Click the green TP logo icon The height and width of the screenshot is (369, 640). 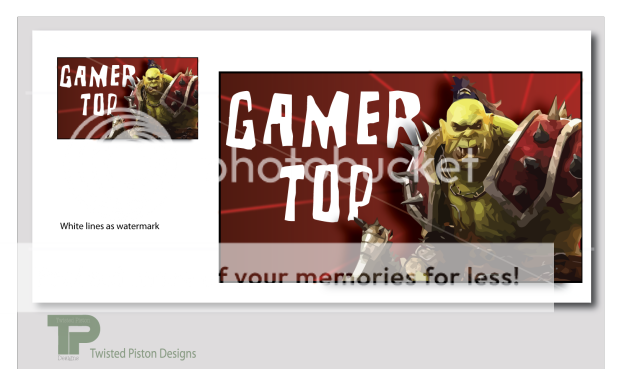click(x=73, y=335)
